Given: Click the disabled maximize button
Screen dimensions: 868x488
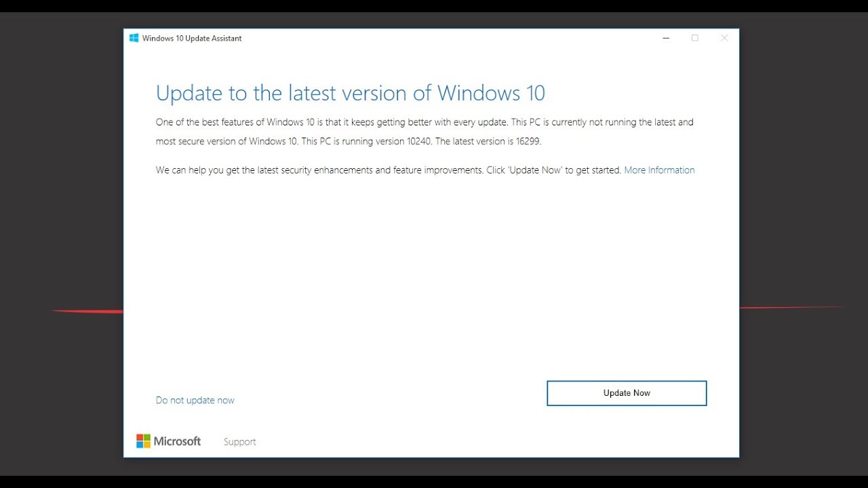Looking at the screenshot, I should coord(695,38).
